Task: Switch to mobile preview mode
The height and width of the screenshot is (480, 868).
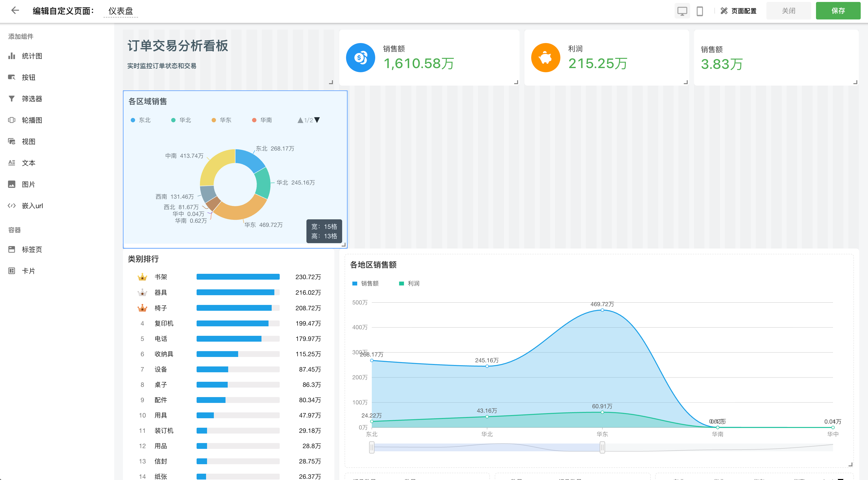Action: pos(700,11)
